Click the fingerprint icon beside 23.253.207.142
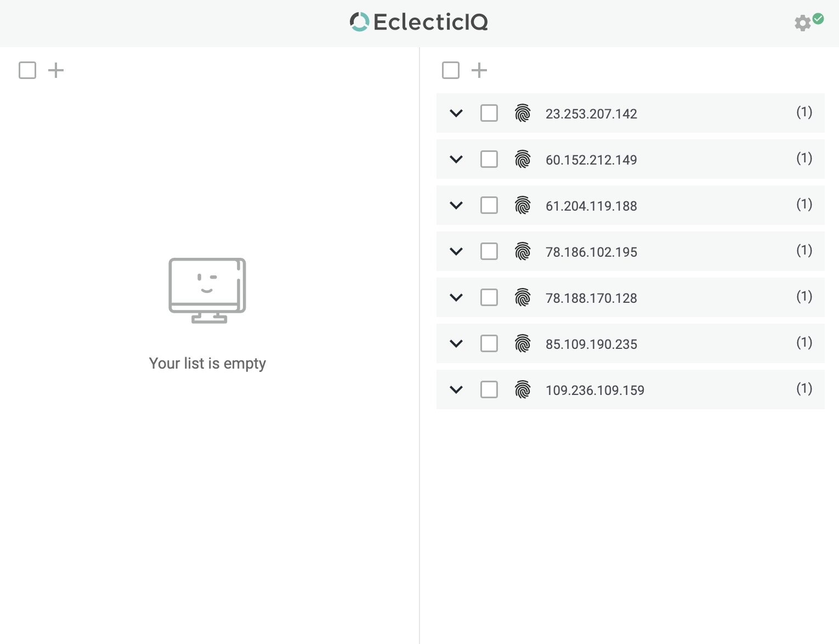 [523, 113]
